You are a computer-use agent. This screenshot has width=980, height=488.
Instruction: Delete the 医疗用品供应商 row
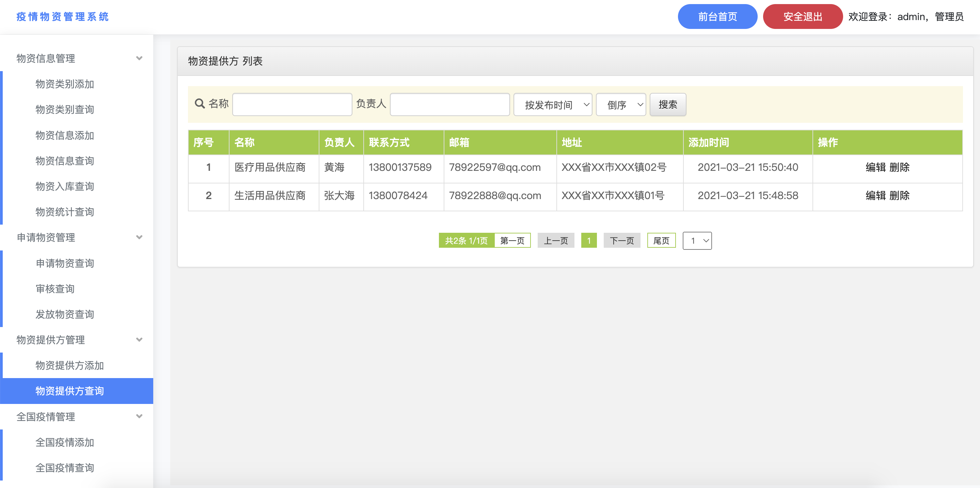[899, 167]
